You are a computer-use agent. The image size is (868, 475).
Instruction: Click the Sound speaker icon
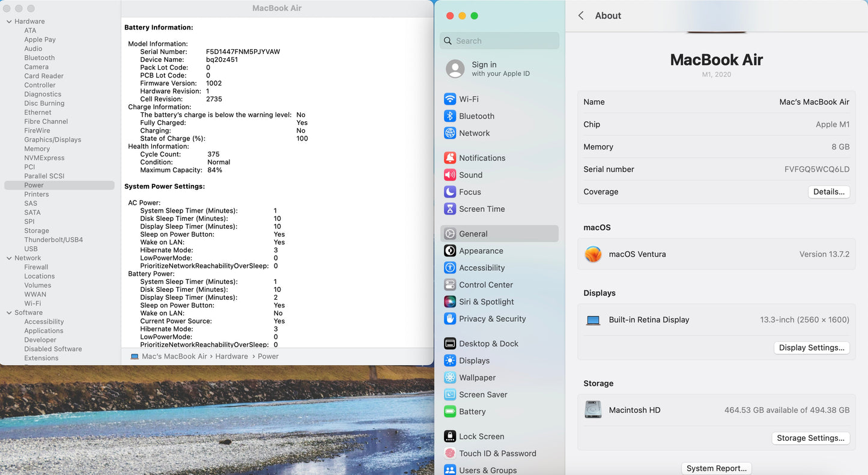(x=449, y=175)
